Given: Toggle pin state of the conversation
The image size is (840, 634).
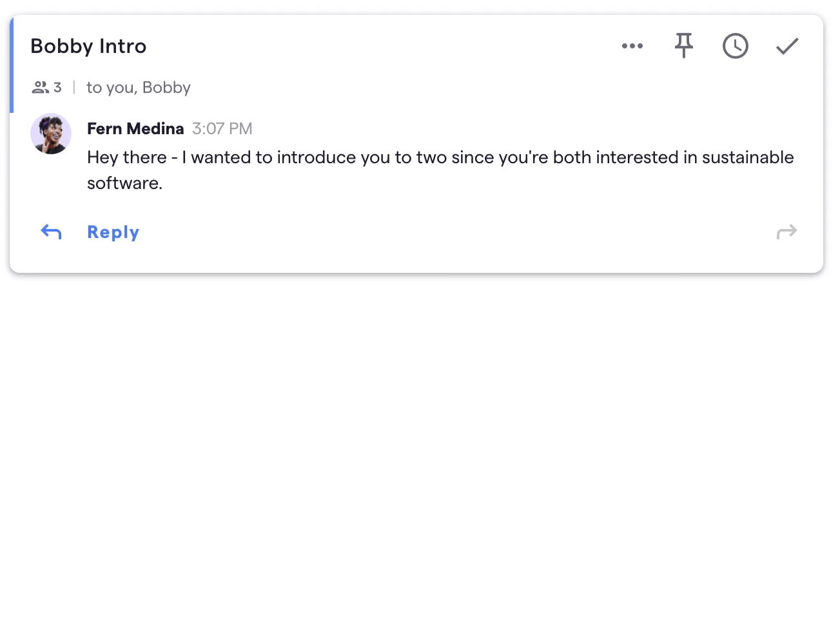Looking at the screenshot, I should [684, 46].
